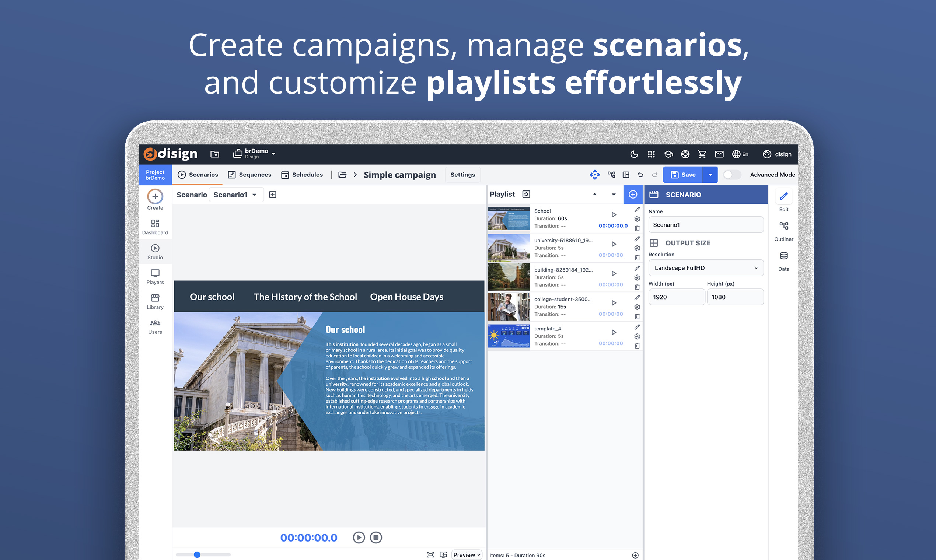This screenshot has height=560, width=936.
Task: Open the Landscape FullHD resolution dropdown
Action: point(706,267)
